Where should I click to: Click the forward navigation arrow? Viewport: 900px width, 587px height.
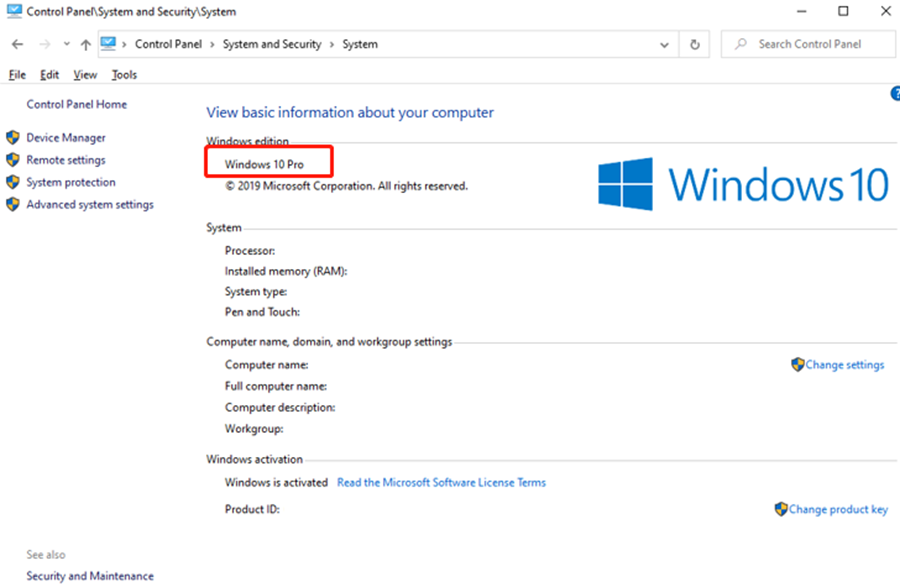coord(45,44)
